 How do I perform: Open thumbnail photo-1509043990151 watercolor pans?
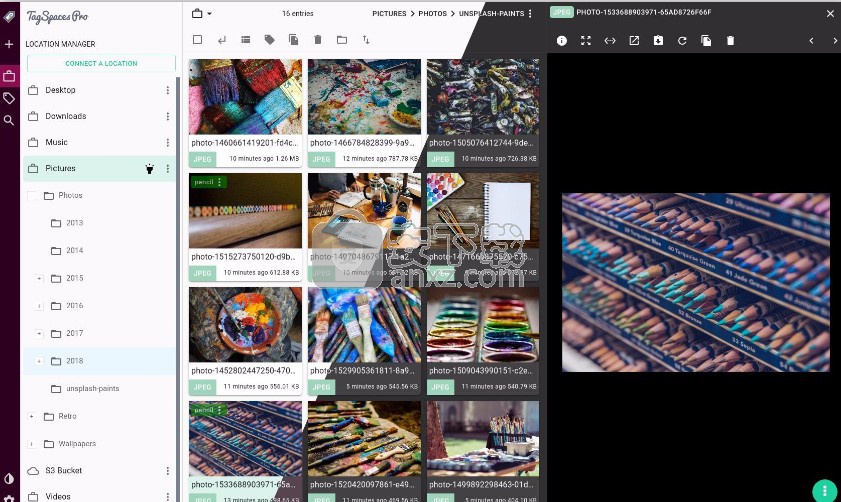(x=483, y=324)
